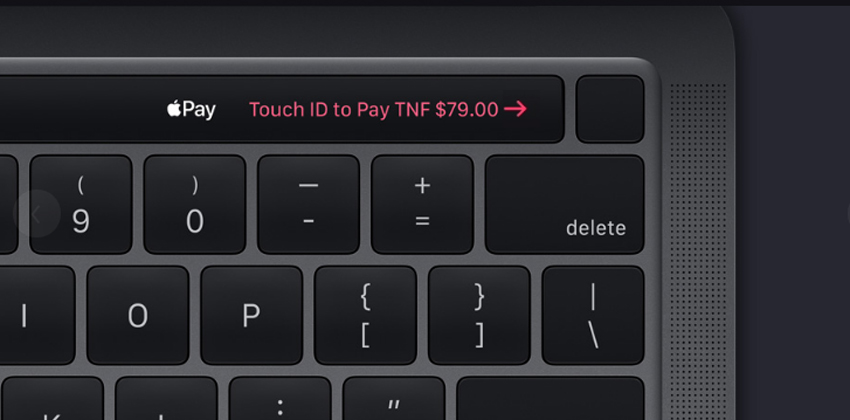The image size is (850, 420).
Task: Click the 0 key with right parenthesis
Action: tap(195, 204)
